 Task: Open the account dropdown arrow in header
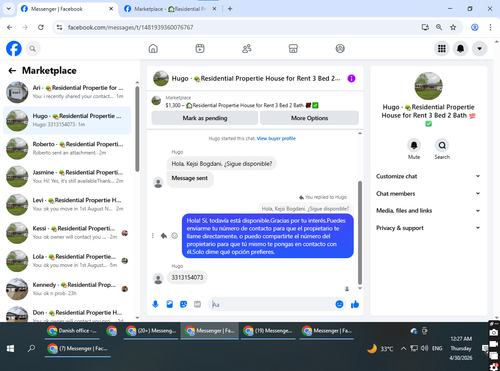479,49
